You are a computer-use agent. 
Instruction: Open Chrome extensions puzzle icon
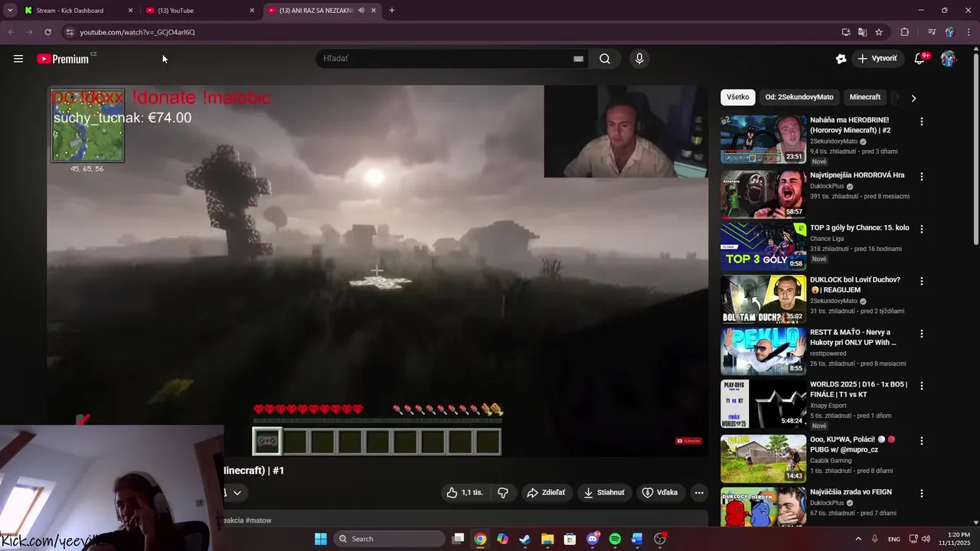coord(904,32)
